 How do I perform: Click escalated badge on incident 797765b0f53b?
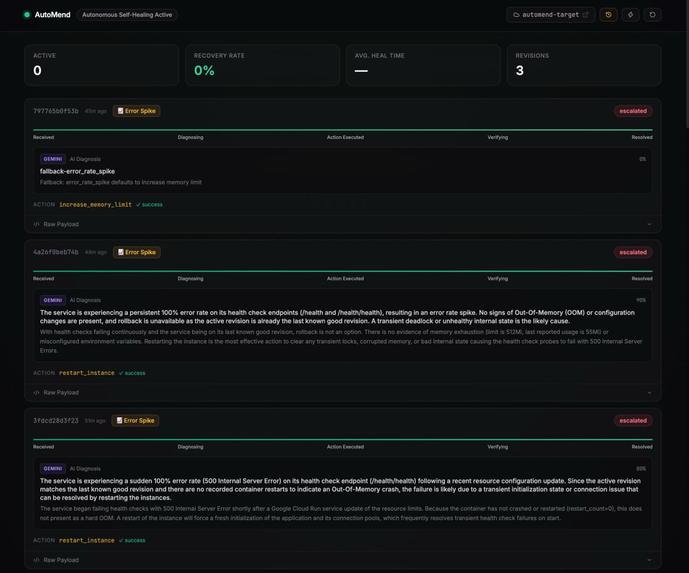[x=633, y=111]
